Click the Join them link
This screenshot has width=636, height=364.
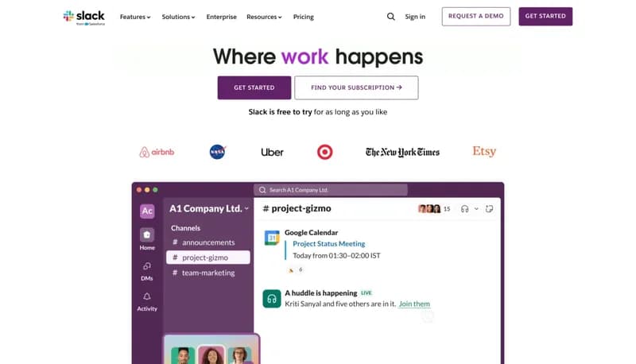414,304
